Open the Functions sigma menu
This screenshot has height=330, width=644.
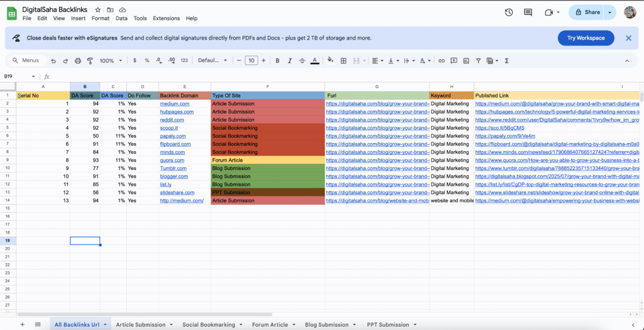(x=506, y=60)
